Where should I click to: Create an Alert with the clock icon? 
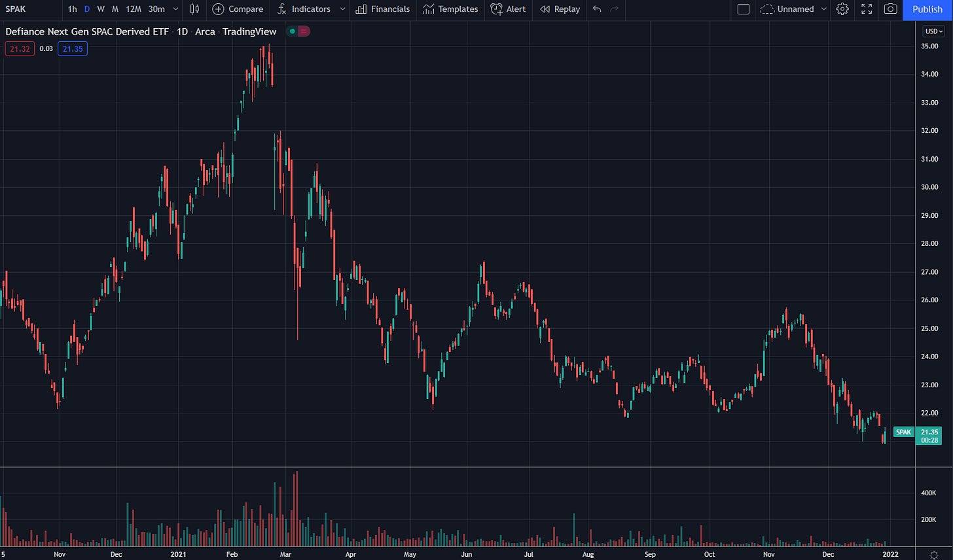pyautogui.click(x=508, y=9)
